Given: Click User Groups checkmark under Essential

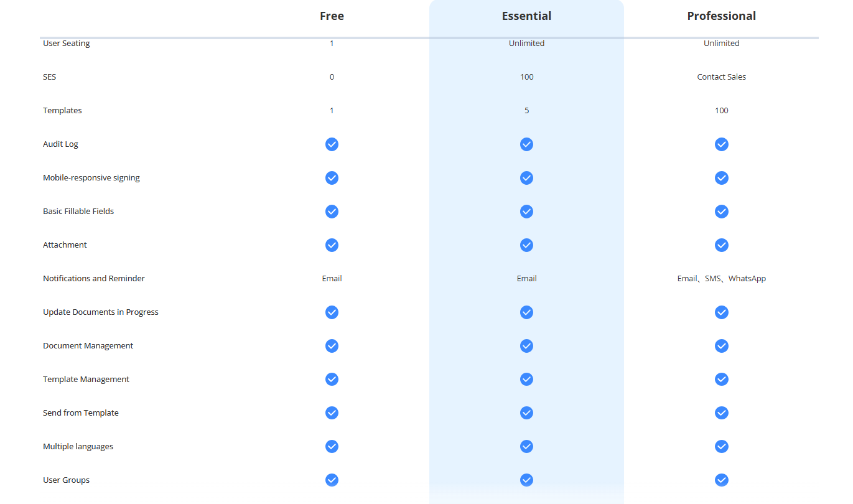Looking at the screenshot, I should click(x=526, y=480).
